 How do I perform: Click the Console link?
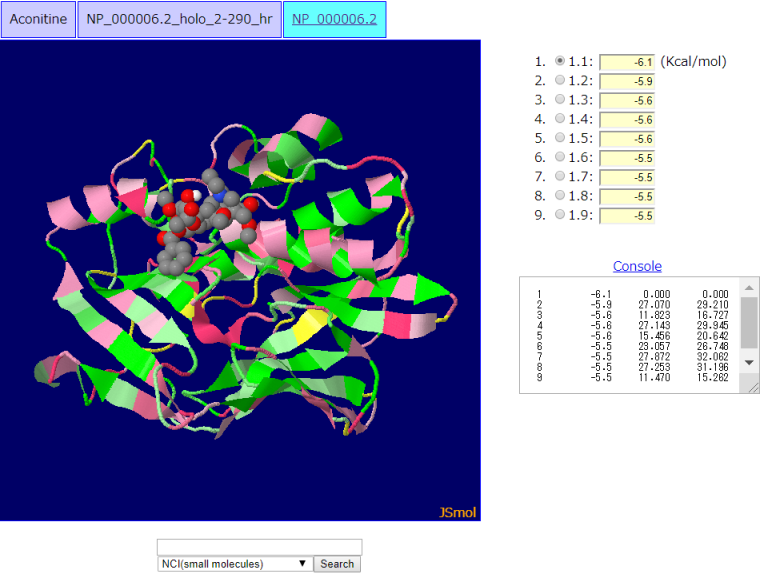637,266
